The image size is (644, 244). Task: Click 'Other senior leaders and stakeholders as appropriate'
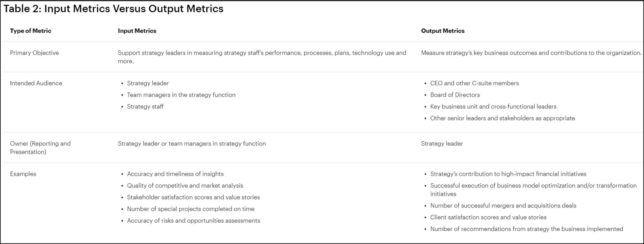point(502,118)
